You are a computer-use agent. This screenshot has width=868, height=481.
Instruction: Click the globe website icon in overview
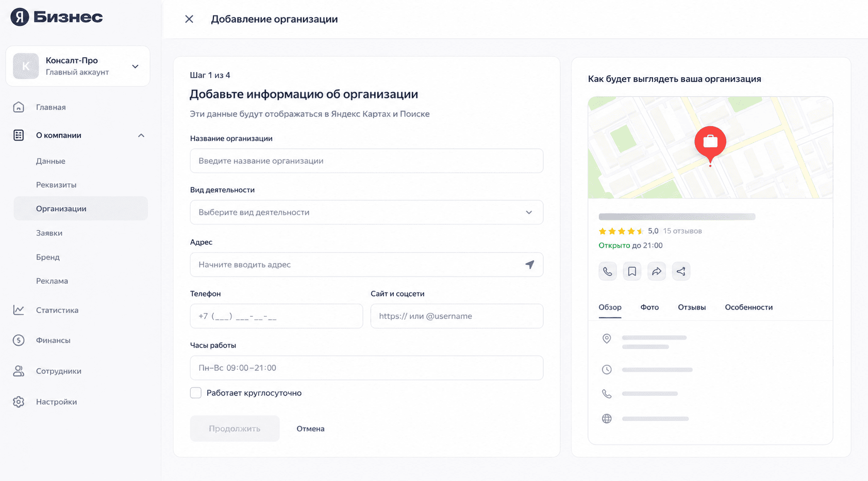pos(607,419)
